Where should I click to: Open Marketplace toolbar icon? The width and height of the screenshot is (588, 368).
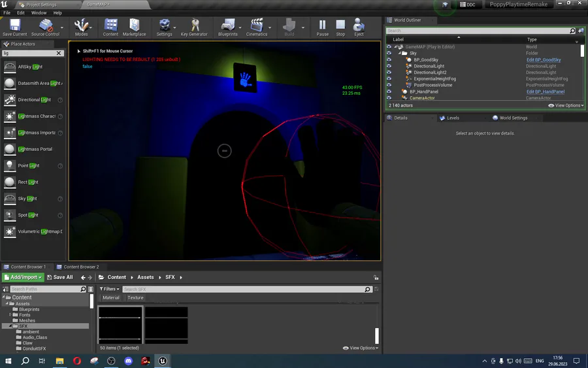pyautogui.click(x=134, y=27)
